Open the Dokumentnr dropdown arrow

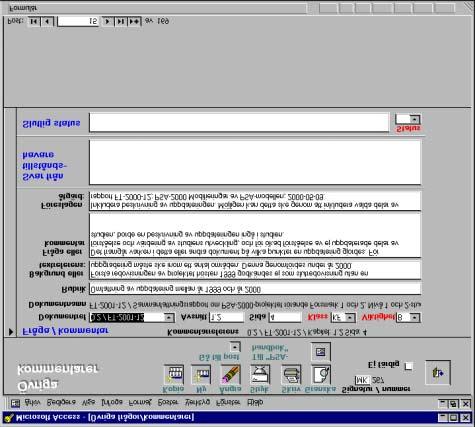pyautogui.click(x=169, y=317)
